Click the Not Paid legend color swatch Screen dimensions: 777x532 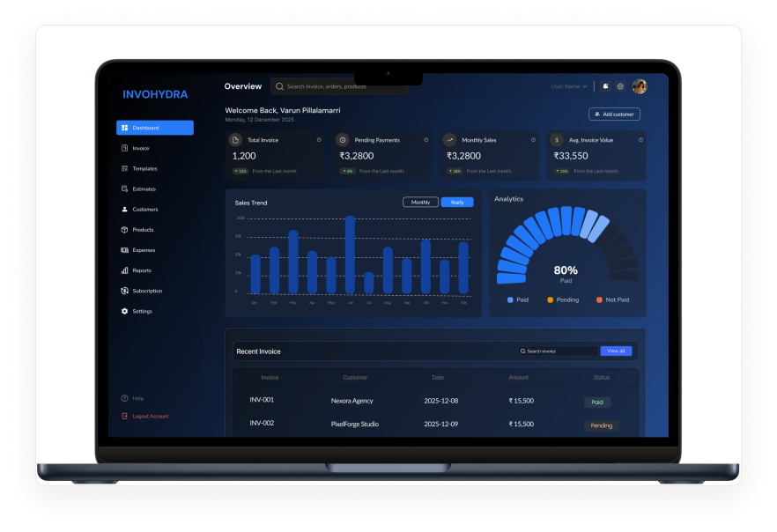pyautogui.click(x=600, y=299)
